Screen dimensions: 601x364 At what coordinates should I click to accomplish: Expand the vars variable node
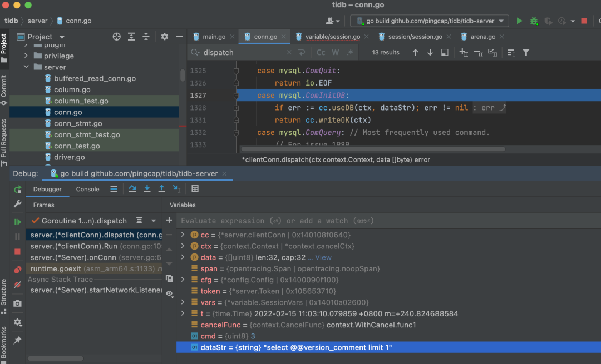[x=183, y=302]
